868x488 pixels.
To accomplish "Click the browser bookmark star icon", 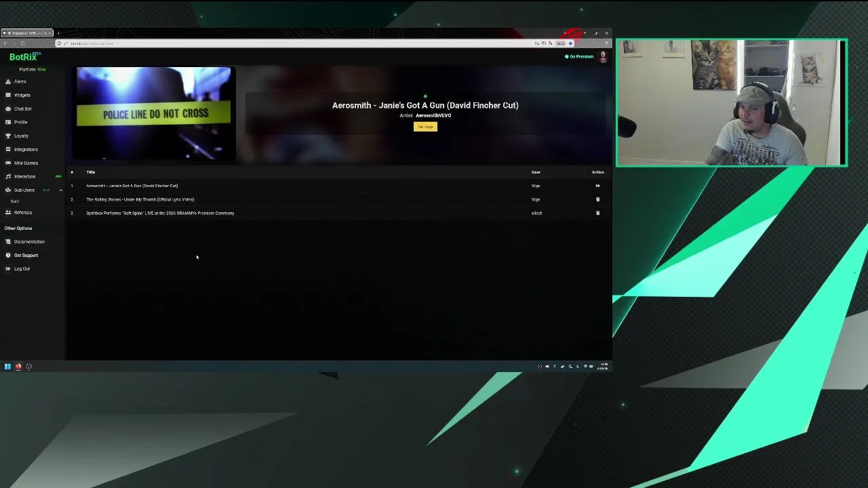I will [570, 43].
